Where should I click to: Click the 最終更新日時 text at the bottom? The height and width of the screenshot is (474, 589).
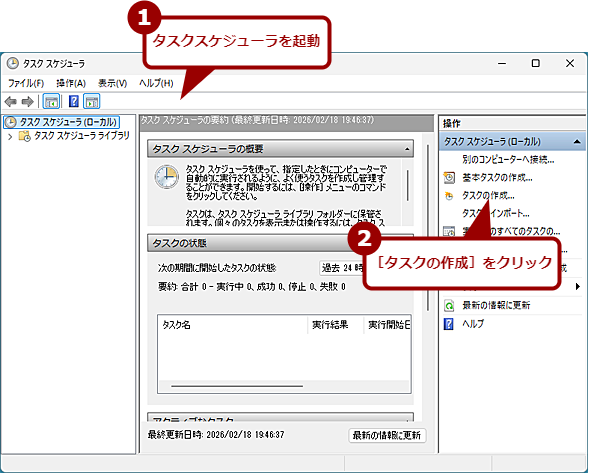click(x=216, y=435)
